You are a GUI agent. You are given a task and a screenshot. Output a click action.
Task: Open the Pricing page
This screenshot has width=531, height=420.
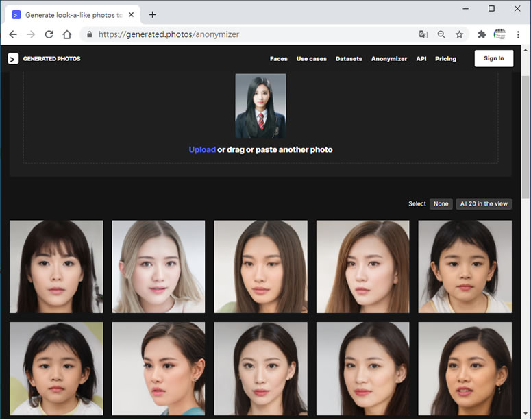[445, 59]
